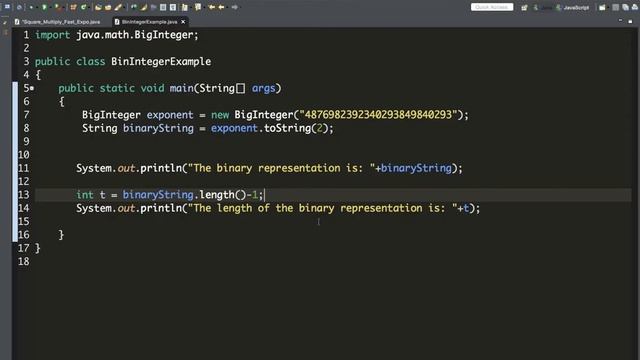
Task: Open dropdown arrow next to Back arrow
Action: [x=227, y=7]
